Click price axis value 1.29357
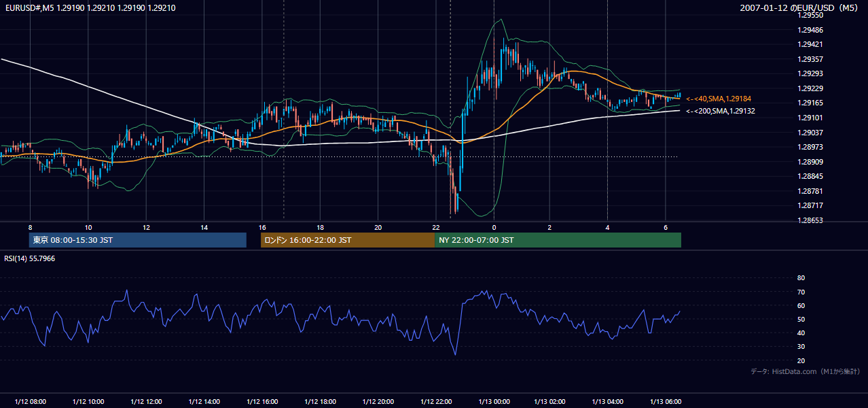This screenshot has width=868, height=408. tap(810, 59)
